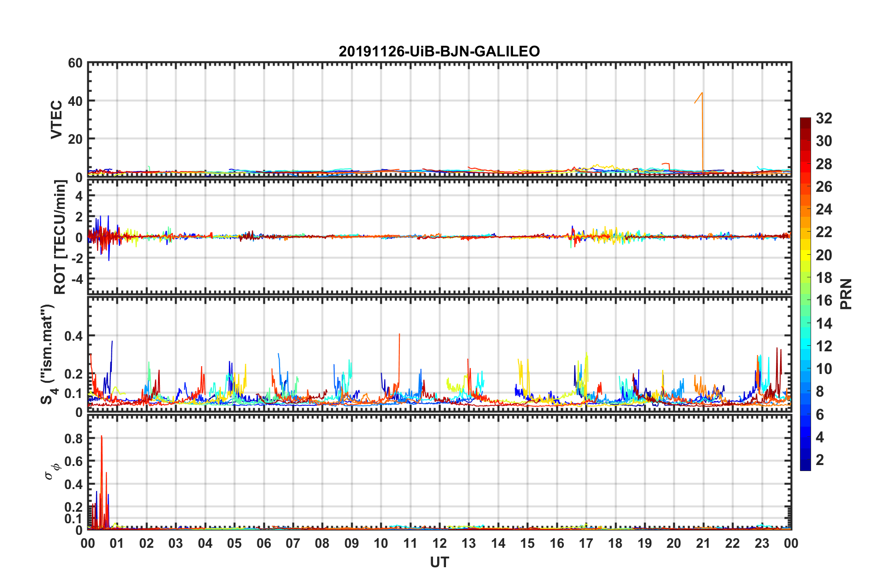Click the VTEC axis label

[56, 119]
